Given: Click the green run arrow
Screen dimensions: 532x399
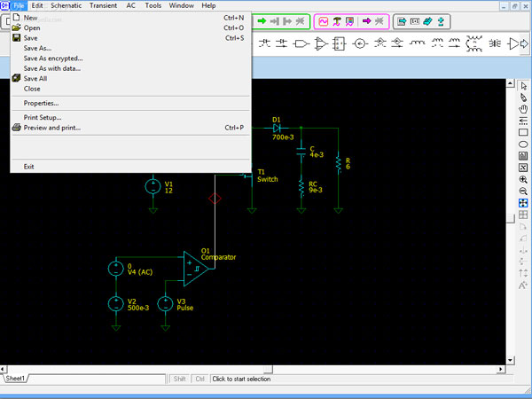Looking at the screenshot, I should 262,21.
